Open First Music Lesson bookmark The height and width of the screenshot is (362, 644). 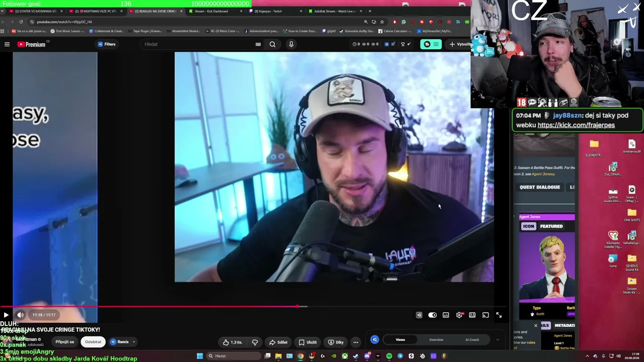coord(67,31)
